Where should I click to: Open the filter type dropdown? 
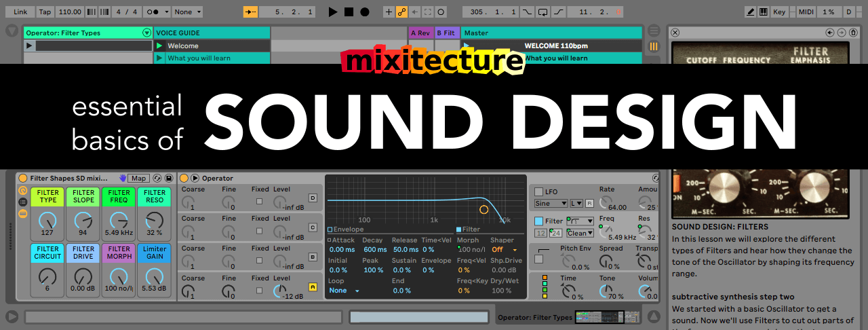pos(580,221)
